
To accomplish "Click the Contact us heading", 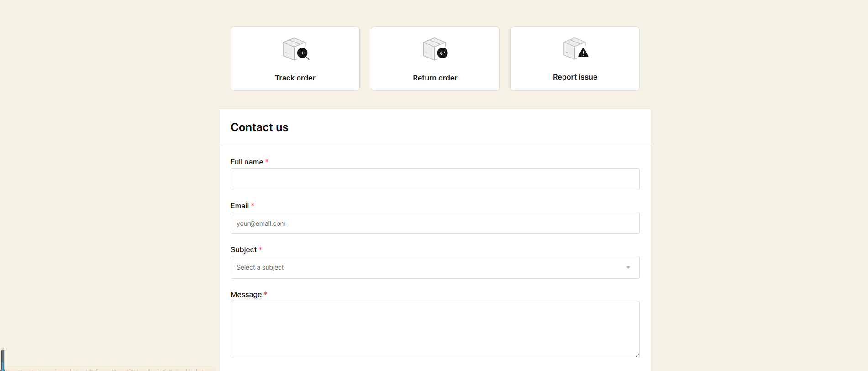I will click(259, 127).
